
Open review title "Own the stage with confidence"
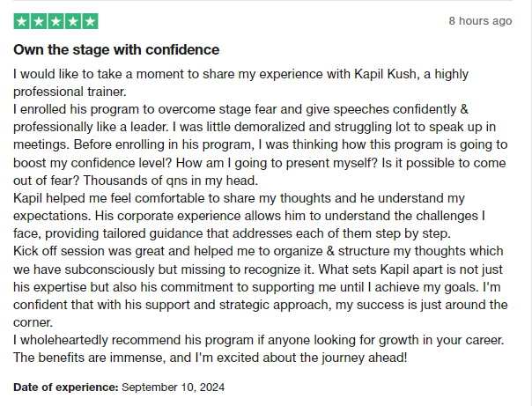tap(116, 50)
